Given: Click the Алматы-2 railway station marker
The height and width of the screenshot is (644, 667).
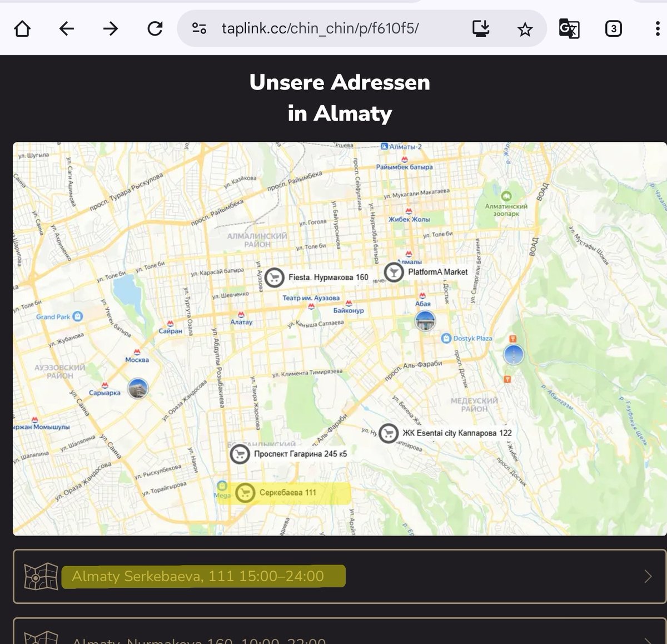Looking at the screenshot, I should point(384,147).
